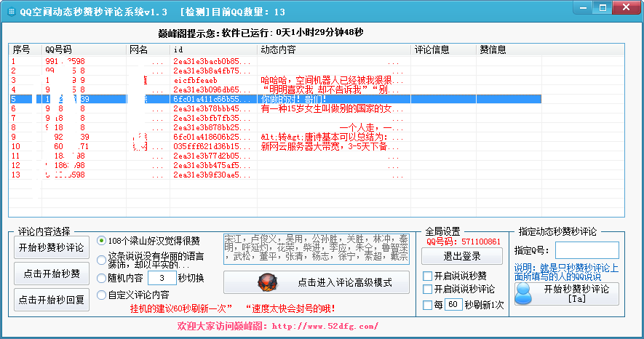Viewport: 644px width, 339px height.
Task: Tick the 开启说说秒评论 checkbox
Action: point(428,290)
